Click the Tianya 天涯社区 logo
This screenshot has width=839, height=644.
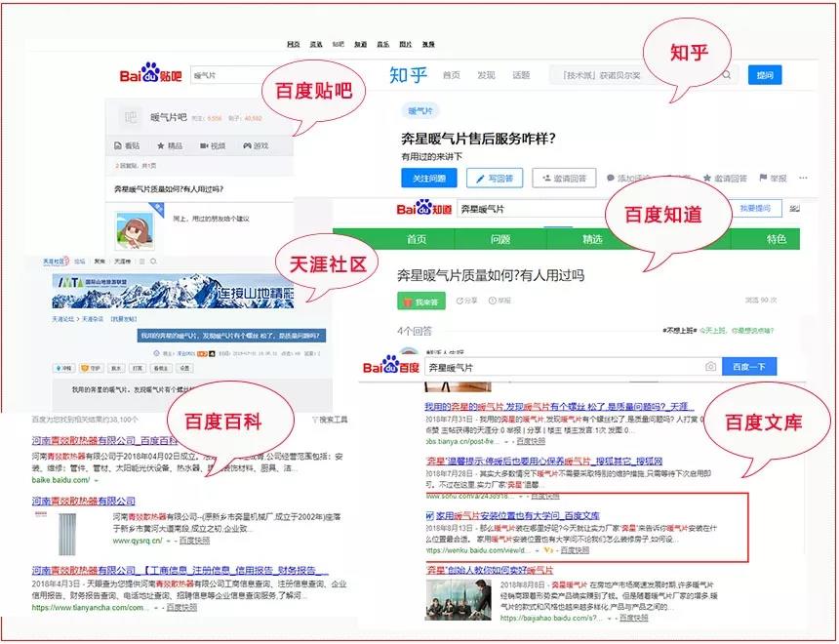pyautogui.click(x=56, y=262)
